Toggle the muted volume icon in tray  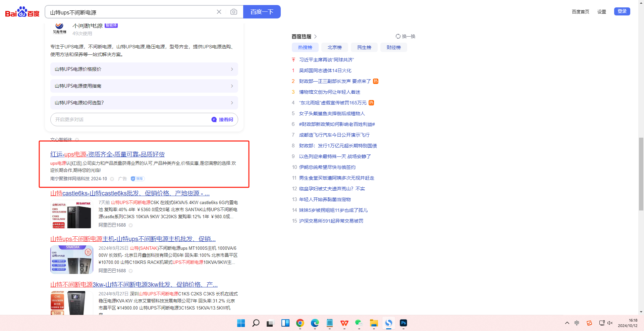[610, 323]
